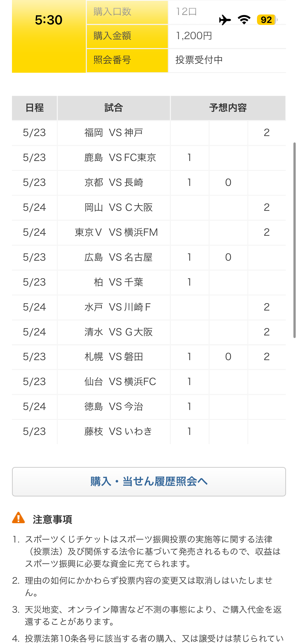Select the 予想内容 column header
Image resolution: width=298 pixels, height=644 pixels.
point(228,108)
